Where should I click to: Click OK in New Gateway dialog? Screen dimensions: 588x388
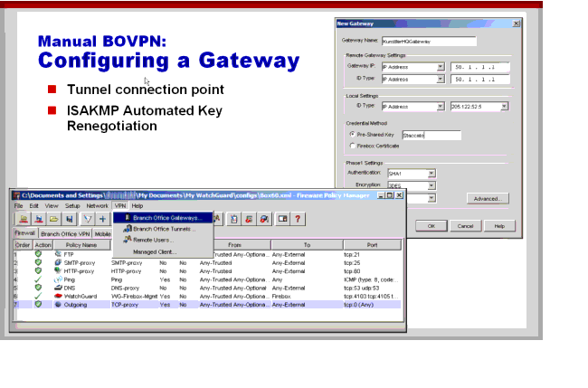[x=432, y=225]
